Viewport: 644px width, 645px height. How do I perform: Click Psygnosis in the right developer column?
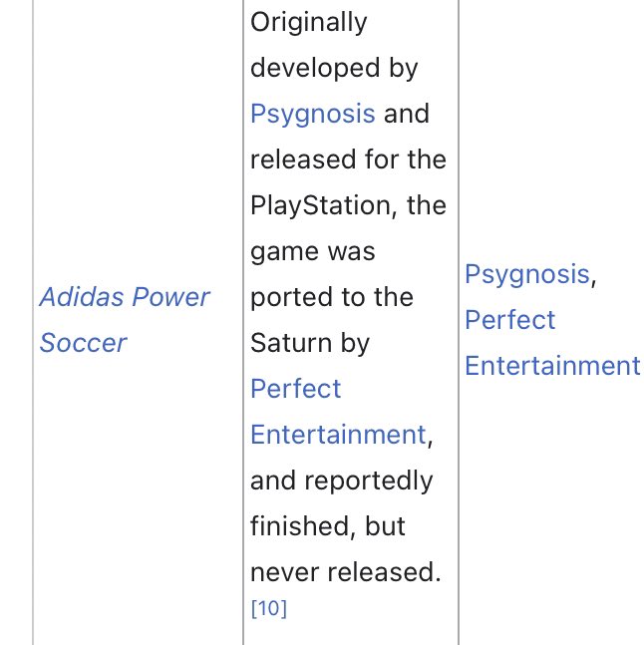coord(527,274)
